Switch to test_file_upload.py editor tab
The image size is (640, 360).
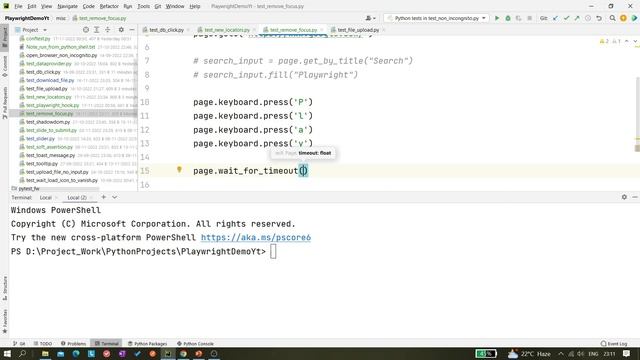[358, 30]
